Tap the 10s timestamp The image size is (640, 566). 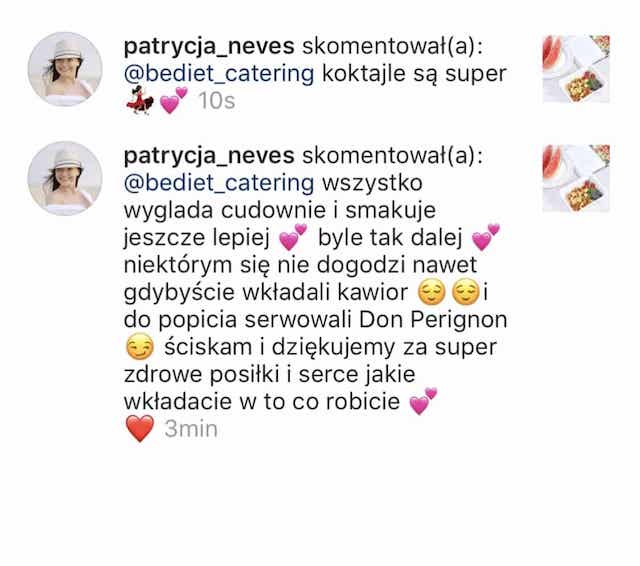[217, 101]
